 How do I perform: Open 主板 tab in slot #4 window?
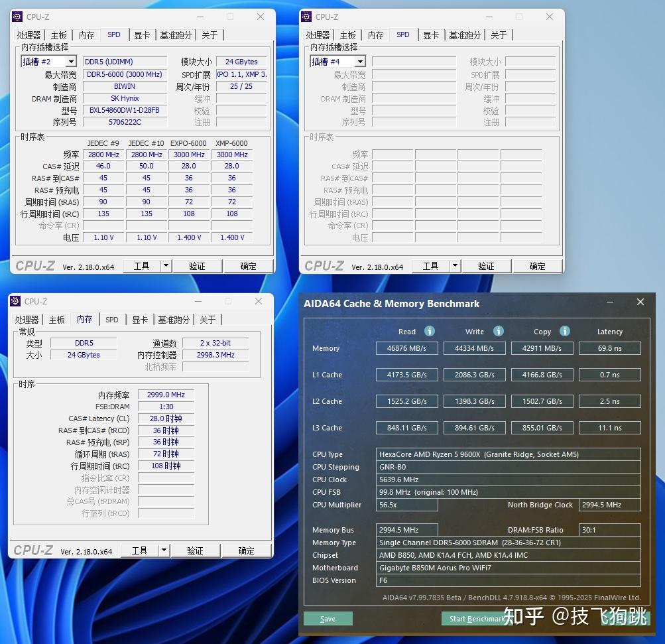coord(348,35)
